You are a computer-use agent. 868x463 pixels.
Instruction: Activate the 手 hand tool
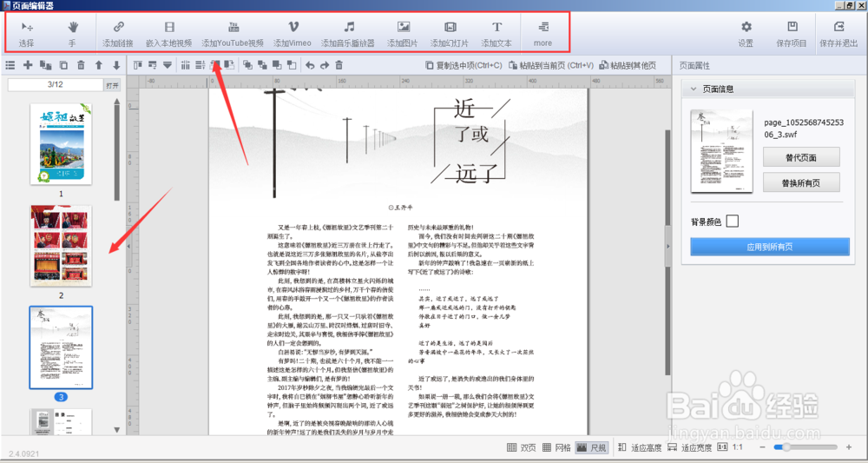point(73,33)
